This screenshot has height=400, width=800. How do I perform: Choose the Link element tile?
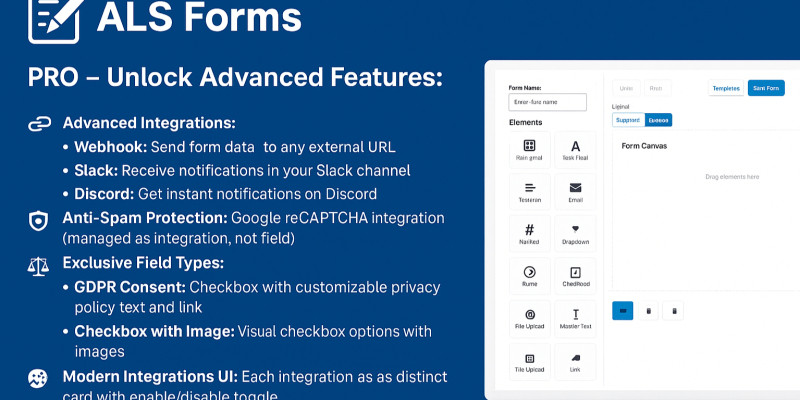tap(575, 361)
